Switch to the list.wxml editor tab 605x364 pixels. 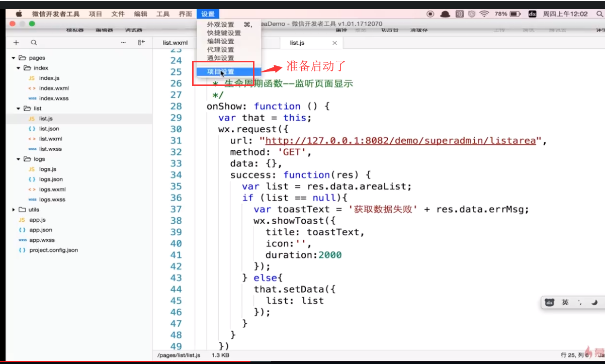[175, 43]
